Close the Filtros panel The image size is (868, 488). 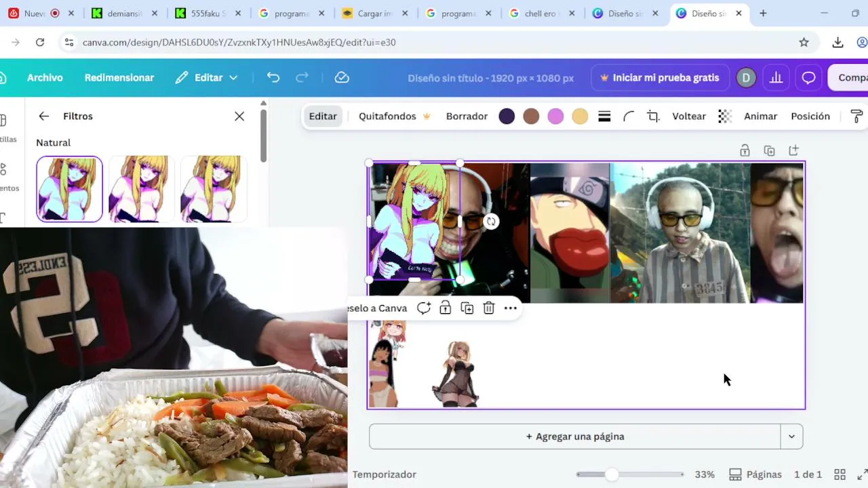239,116
